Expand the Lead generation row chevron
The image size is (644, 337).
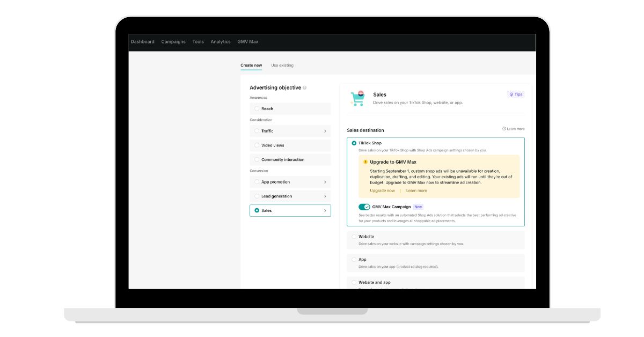click(x=325, y=196)
